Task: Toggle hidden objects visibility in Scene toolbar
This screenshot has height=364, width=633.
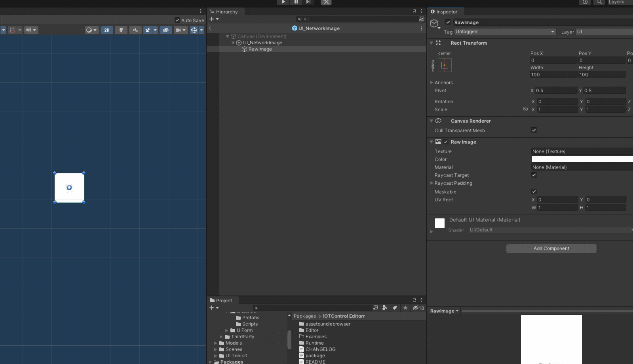Action: tap(166, 30)
